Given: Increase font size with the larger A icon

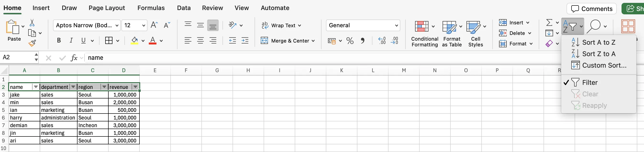Looking at the screenshot, I should (154, 25).
